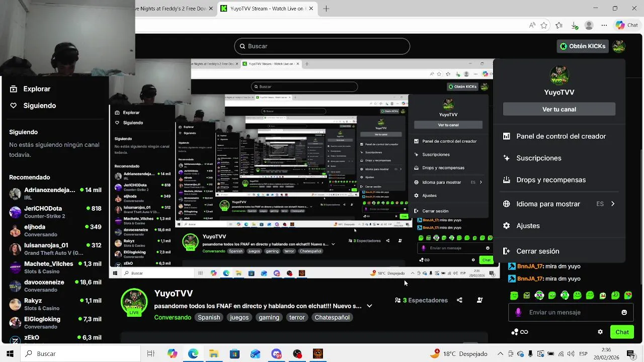
Task: Add page to favorites star icon
Action: click(544, 25)
